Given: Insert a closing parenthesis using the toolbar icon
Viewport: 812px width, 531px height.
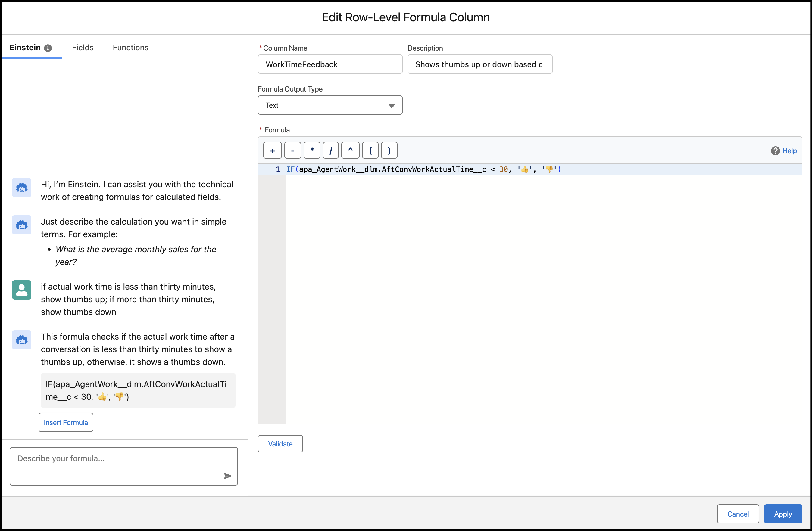Looking at the screenshot, I should pos(389,150).
